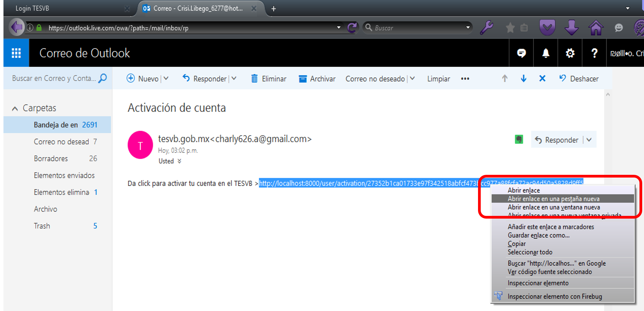
Task: Go to the browser home page icon
Action: [x=596, y=27]
